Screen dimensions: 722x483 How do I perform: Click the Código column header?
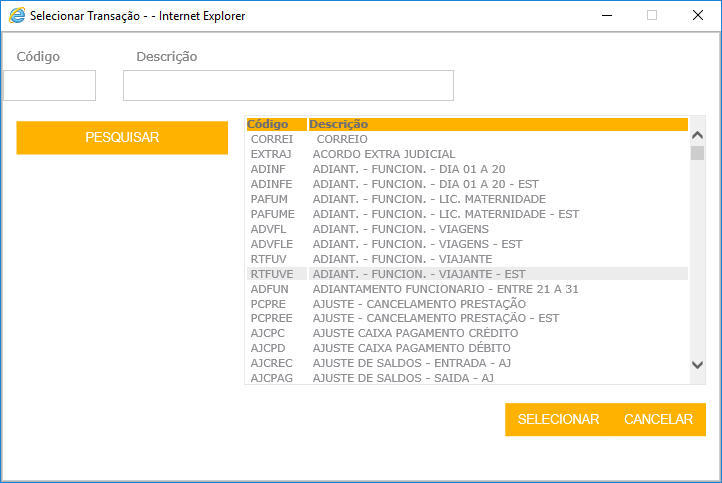(x=268, y=124)
